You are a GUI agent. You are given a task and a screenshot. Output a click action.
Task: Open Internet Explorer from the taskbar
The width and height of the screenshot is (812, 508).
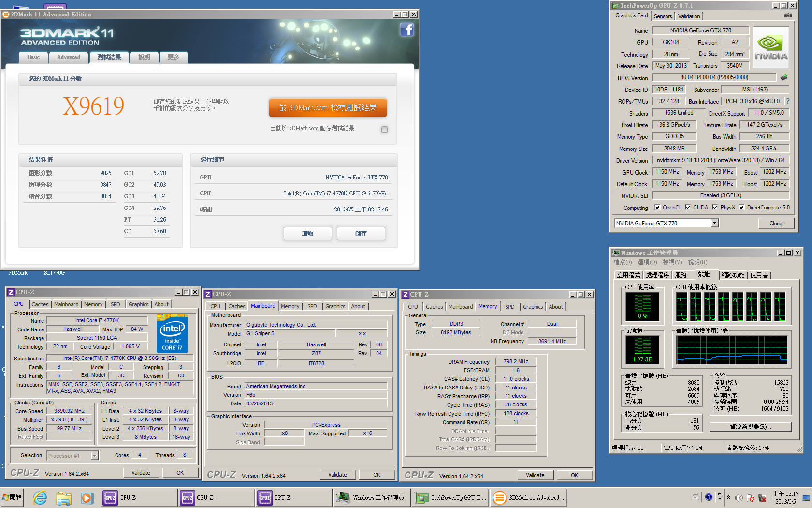[40, 497]
